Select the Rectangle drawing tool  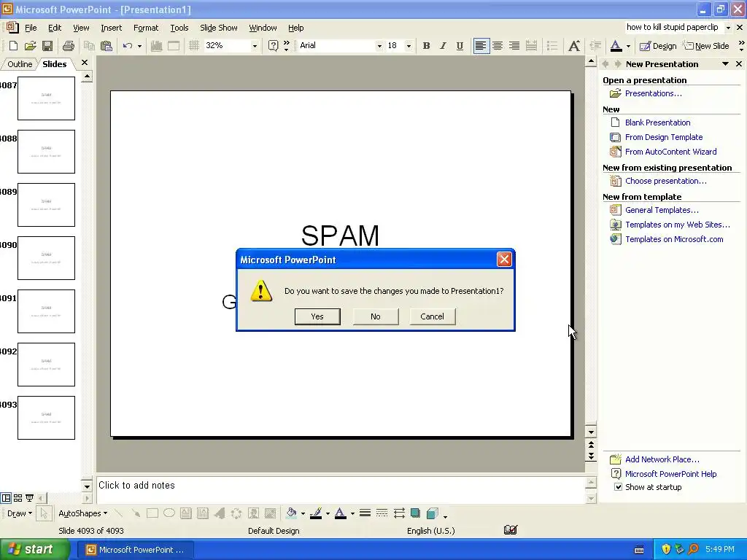click(152, 513)
